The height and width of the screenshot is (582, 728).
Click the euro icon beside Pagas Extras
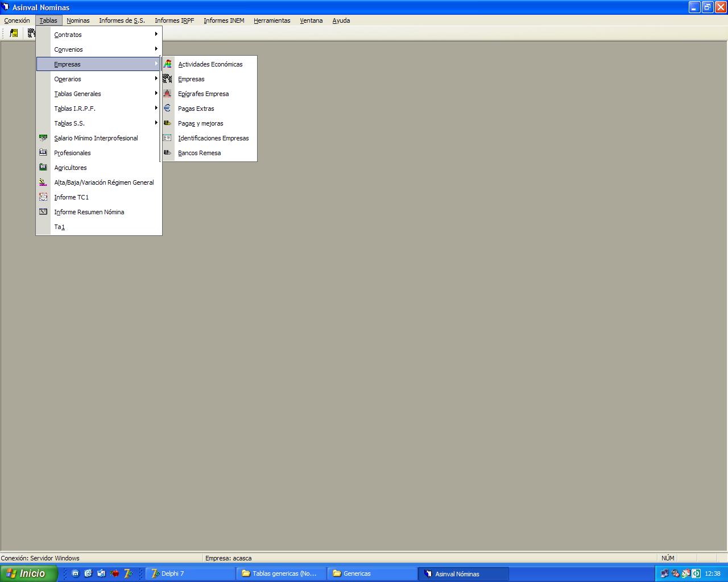tap(167, 109)
